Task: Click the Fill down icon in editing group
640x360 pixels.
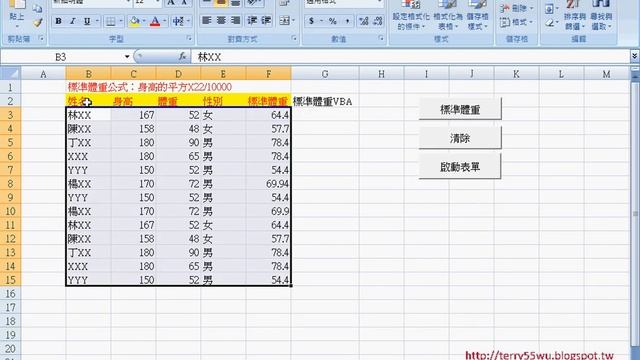Action: pos(550,9)
